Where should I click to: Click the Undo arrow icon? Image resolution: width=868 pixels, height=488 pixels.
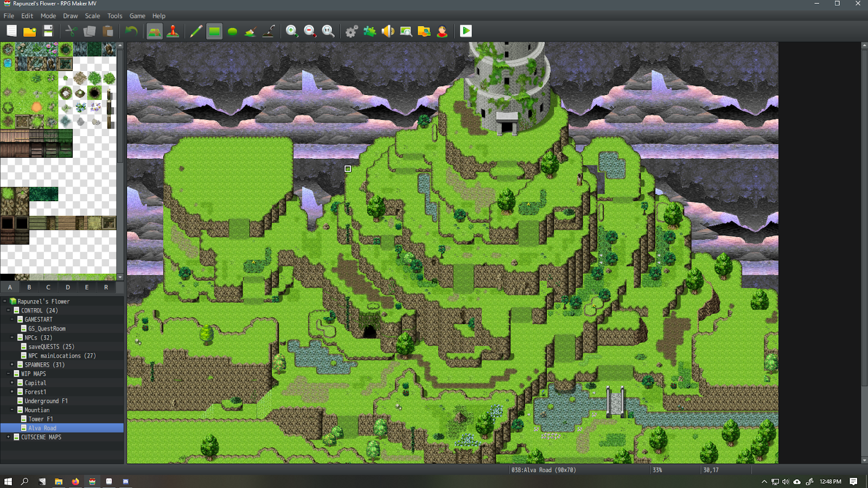pyautogui.click(x=131, y=31)
